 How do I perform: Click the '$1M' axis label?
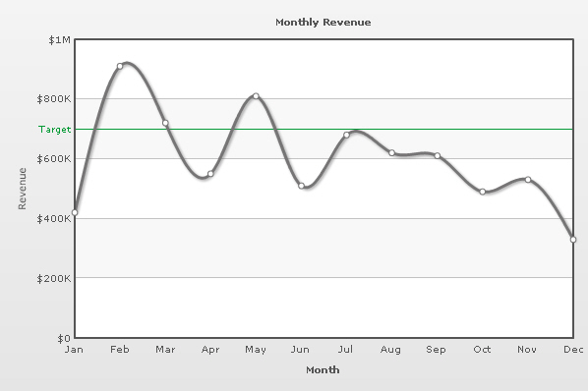[x=59, y=40]
